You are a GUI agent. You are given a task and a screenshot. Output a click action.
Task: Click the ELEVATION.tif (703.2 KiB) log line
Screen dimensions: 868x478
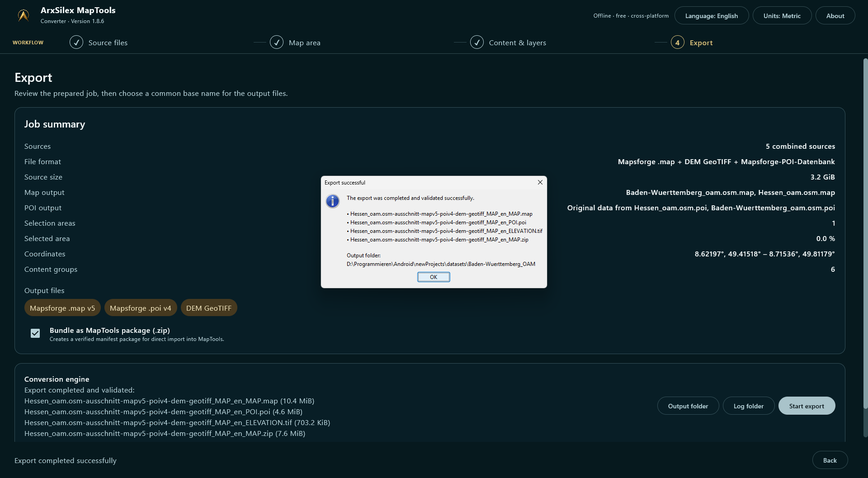click(177, 423)
